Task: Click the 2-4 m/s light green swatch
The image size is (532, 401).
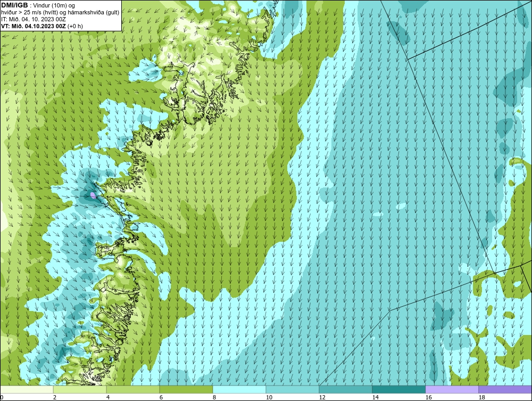Action: [x=80, y=389]
